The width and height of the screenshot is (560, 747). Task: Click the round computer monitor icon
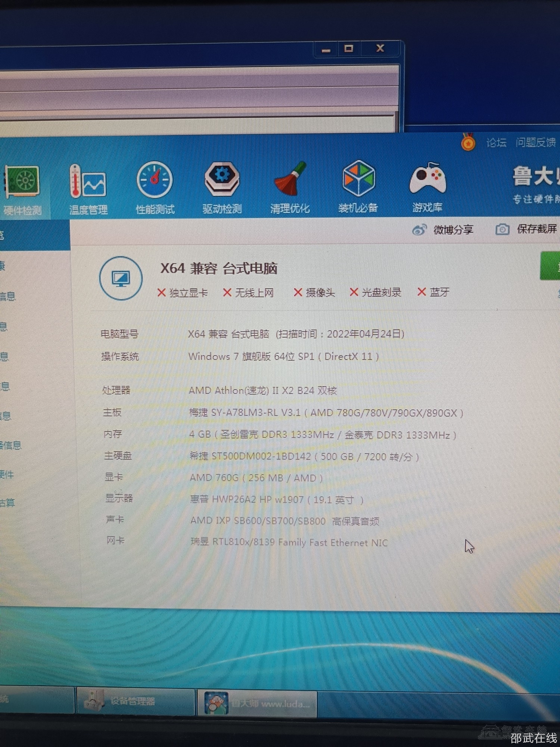121,278
